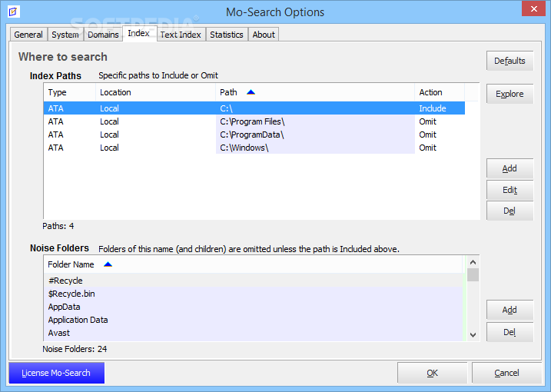The image size is (551, 392).
Task: View the Statistics tab
Action: point(227,35)
